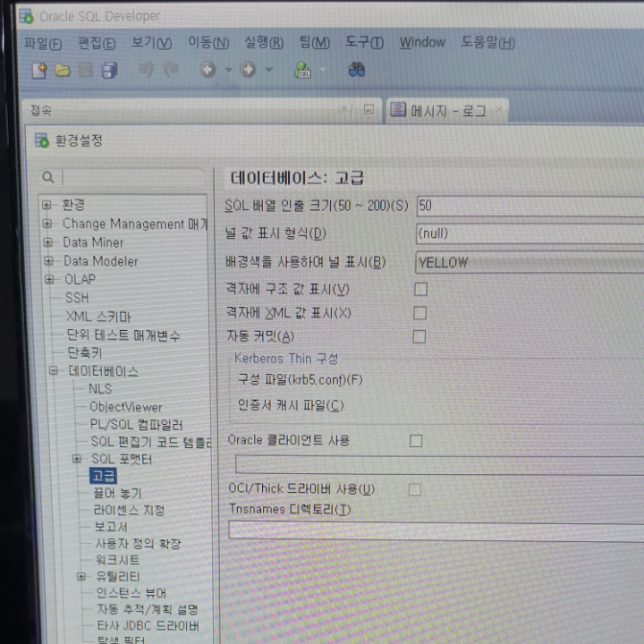Switch to the 메시지 - 로그 tab
Screen dimensions: 644x644
tap(447, 111)
